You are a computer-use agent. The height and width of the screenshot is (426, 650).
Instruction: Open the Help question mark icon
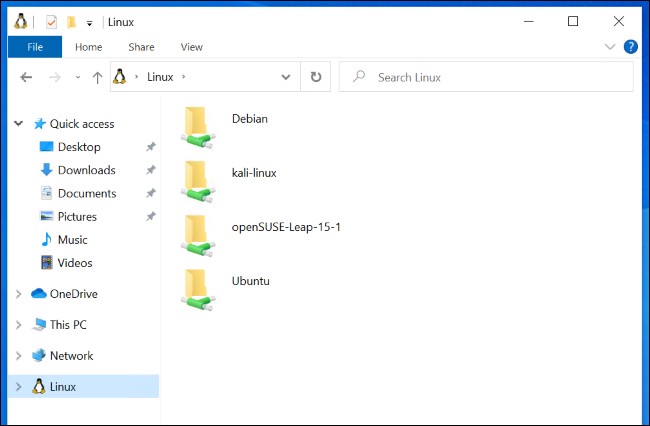pyautogui.click(x=631, y=47)
